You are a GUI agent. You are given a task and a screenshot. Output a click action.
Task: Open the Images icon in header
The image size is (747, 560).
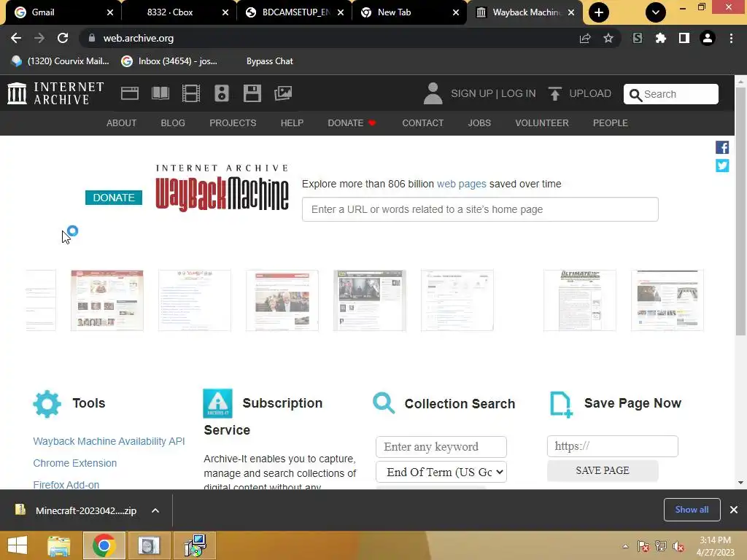(283, 93)
